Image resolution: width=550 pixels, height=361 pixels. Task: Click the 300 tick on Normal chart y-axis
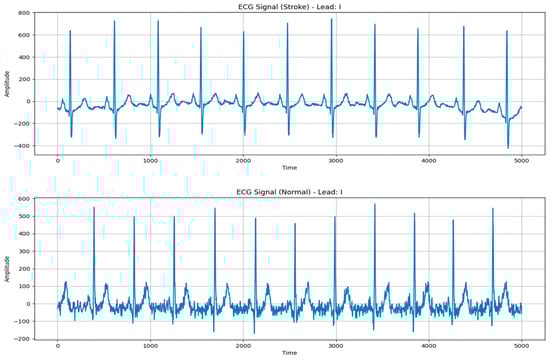click(26, 251)
